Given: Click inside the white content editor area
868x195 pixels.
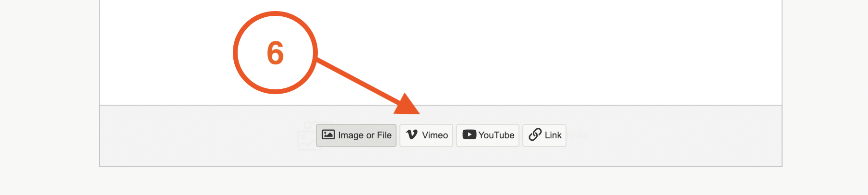Looking at the screenshot, I should [528, 48].
